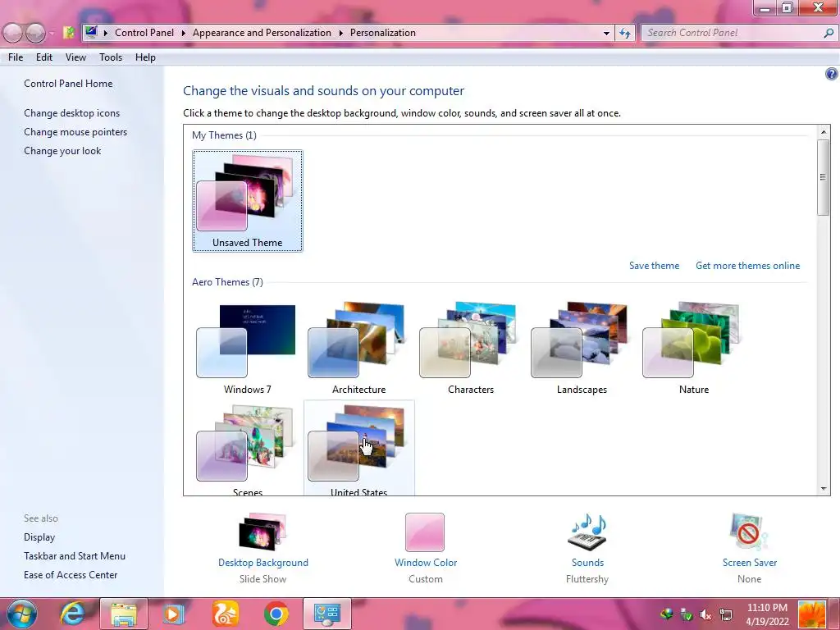Go to Control Panel Home
Screen dimensions: 840x630
[x=68, y=84]
